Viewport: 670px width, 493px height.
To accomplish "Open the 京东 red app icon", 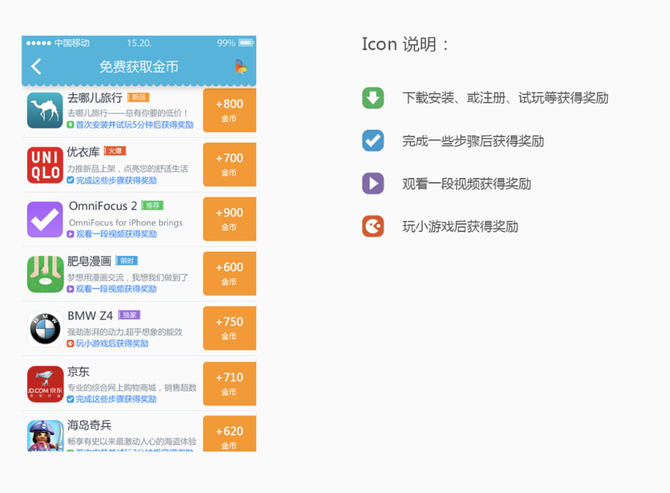I will (x=45, y=384).
